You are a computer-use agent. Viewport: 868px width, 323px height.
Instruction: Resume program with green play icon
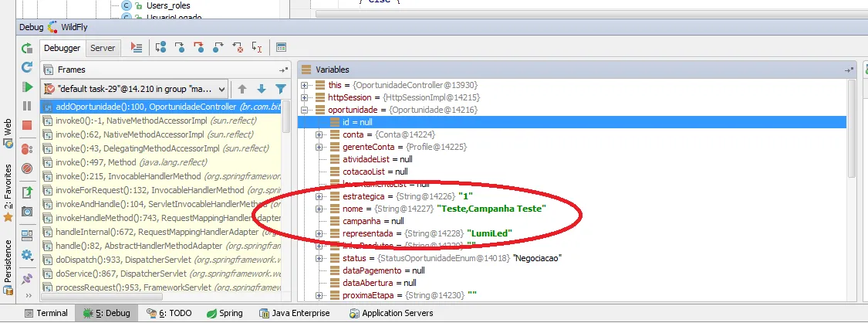coord(27,87)
